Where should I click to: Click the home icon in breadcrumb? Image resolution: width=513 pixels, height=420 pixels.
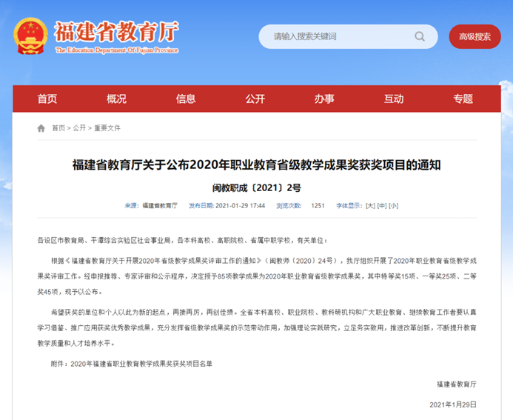click(x=41, y=128)
